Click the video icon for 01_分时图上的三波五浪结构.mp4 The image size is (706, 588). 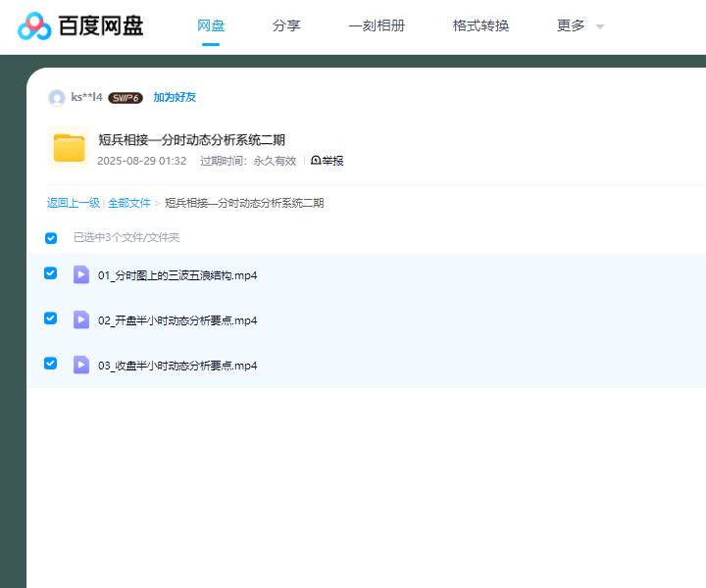(x=81, y=274)
